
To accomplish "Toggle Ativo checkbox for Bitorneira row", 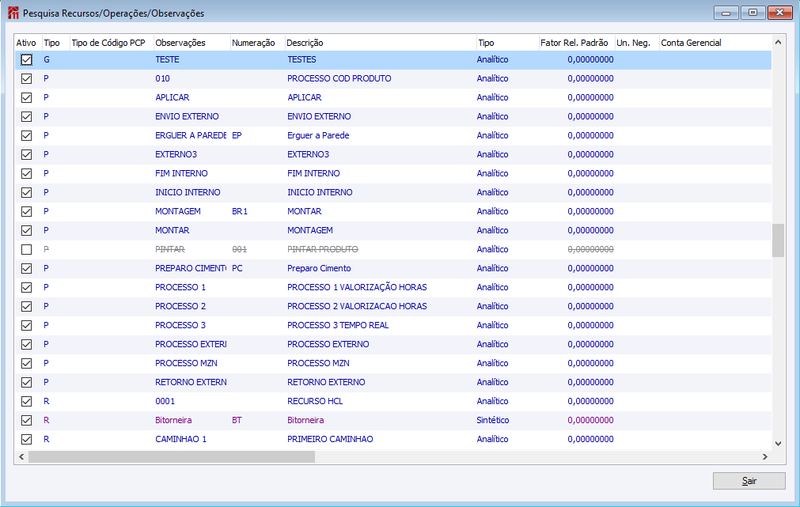I will [x=27, y=420].
